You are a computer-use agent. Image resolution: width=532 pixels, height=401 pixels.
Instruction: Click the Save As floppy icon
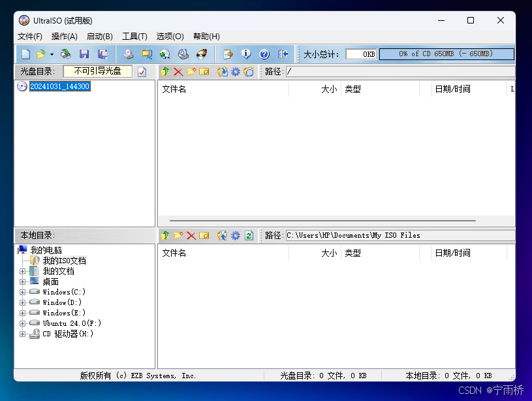pos(102,54)
